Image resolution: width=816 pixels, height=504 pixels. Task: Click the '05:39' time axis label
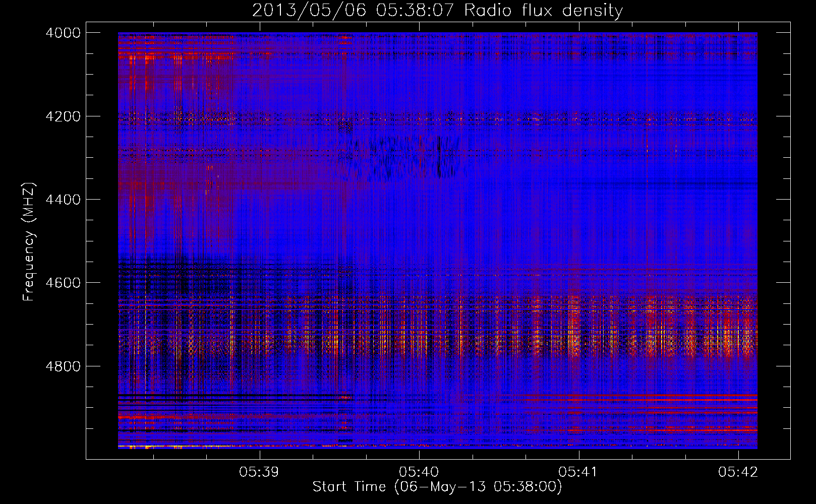point(259,472)
